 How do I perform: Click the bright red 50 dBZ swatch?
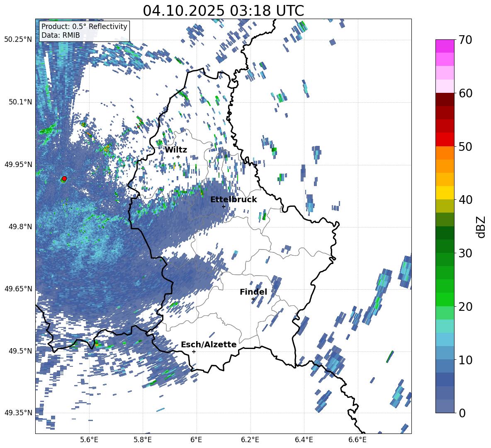[x=445, y=140]
